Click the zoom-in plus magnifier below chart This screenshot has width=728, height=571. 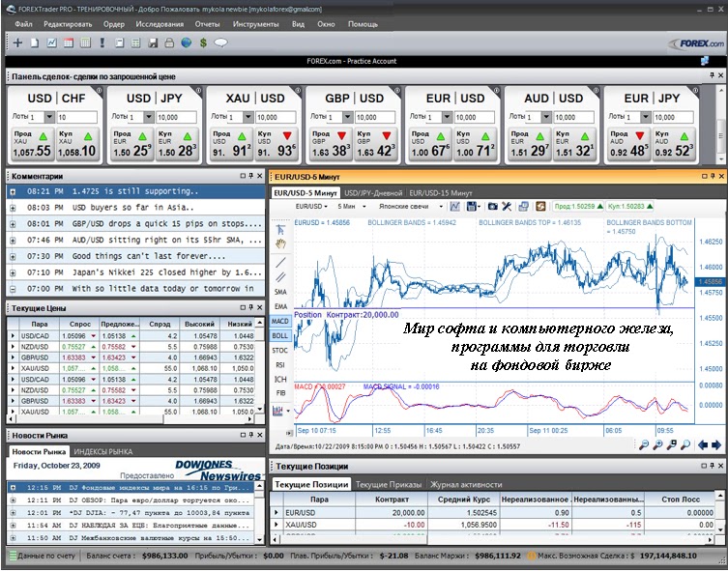[x=657, y=445]
